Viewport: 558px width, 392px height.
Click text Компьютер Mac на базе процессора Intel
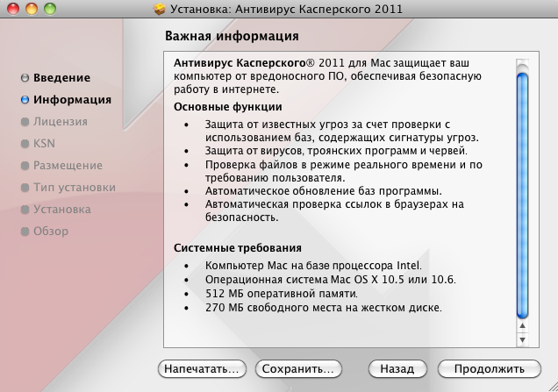pos(313,266)
